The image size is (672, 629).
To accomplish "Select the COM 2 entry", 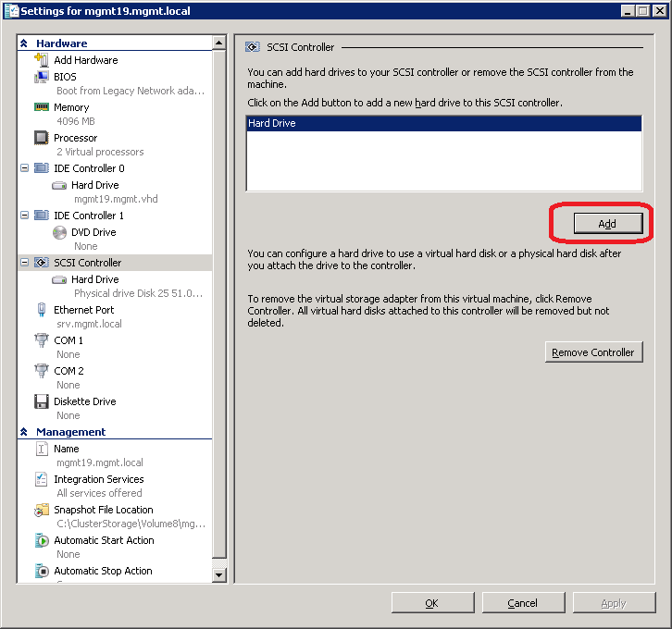I will (x=69, y=371).
